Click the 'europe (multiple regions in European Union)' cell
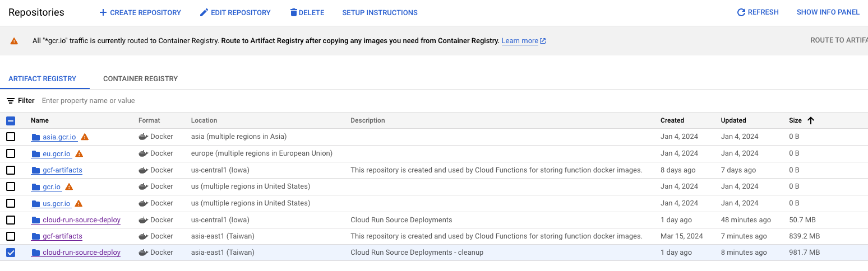The image size is (868, 271). tap(261, 153)
